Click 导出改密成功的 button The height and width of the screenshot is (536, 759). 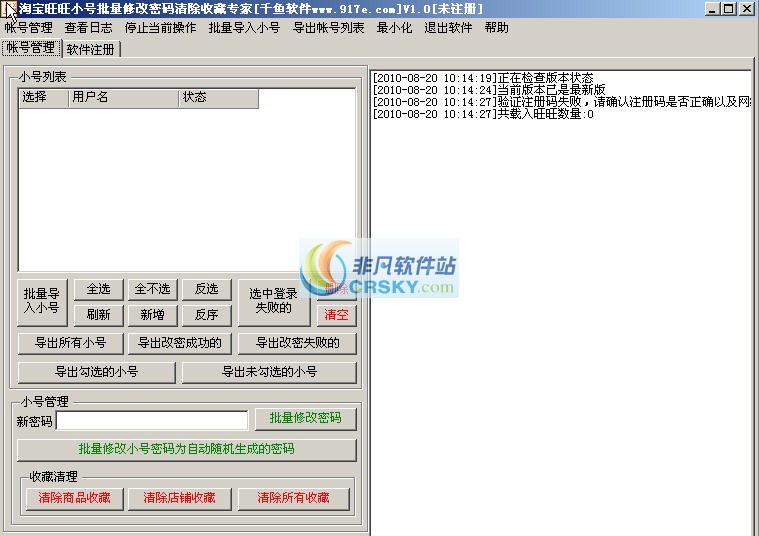pyautogui.click(x=180, y=343)
